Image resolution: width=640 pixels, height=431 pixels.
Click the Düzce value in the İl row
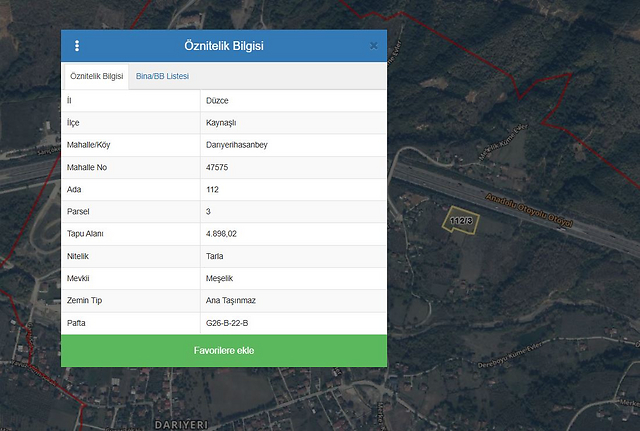coord(217,101)
